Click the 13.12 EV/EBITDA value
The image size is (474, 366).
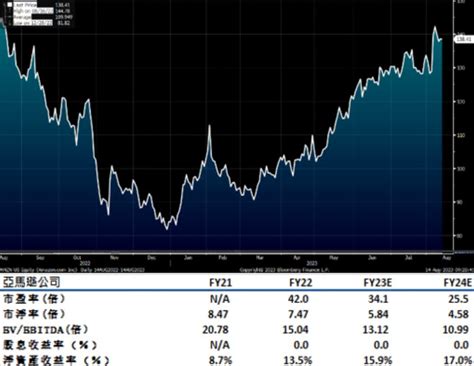375,330
